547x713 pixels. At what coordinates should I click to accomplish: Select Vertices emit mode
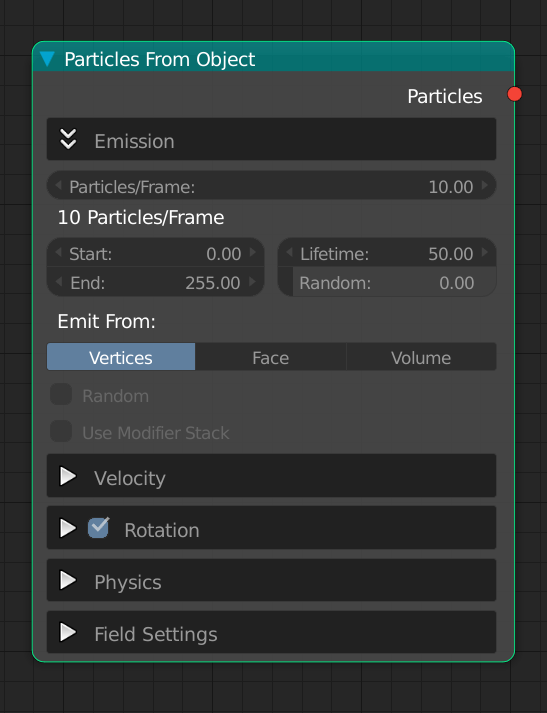coord(121,357)
